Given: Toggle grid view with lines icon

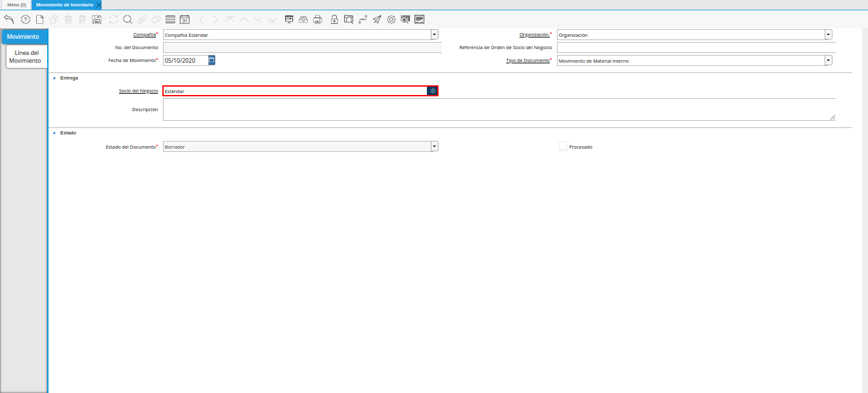Looking at the screenshot, I should pos(170,19).
